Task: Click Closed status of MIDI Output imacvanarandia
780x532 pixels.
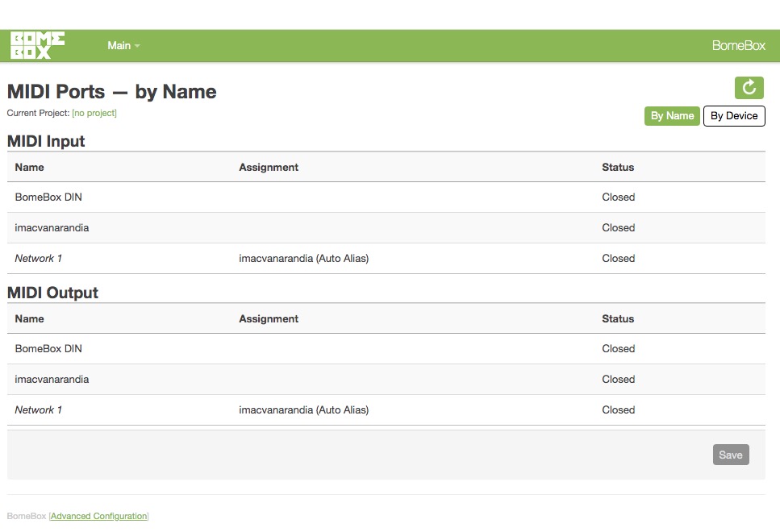Action: pos(619,380)
